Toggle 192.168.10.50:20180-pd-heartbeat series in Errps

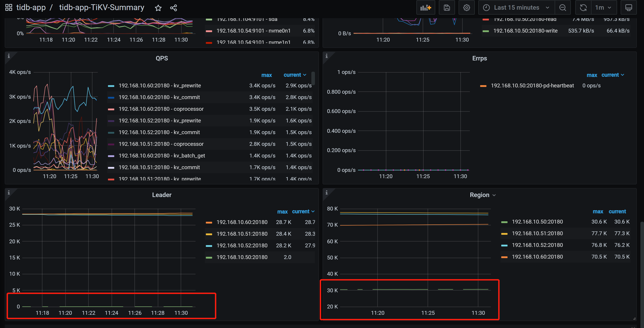[x=532, y=86]
